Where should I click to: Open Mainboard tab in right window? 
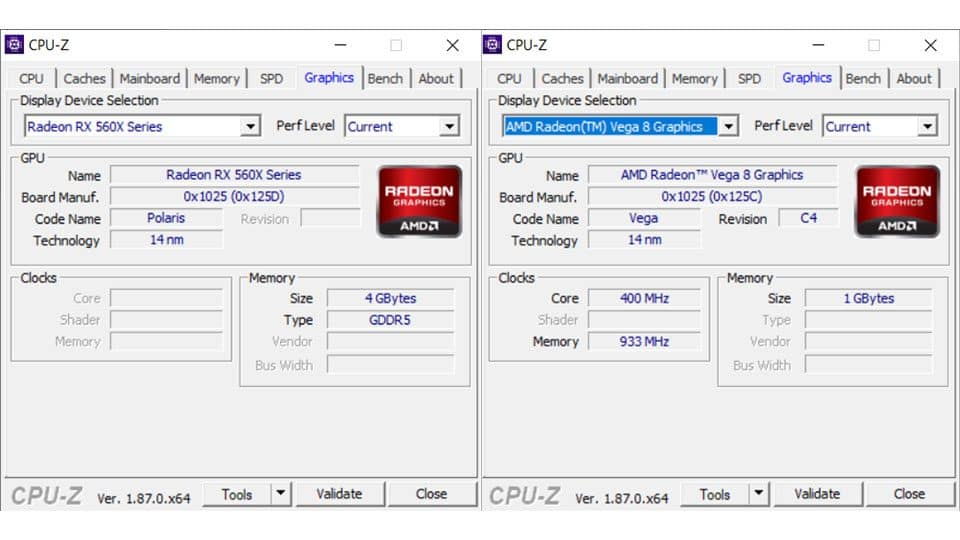[x=628, y=79]
